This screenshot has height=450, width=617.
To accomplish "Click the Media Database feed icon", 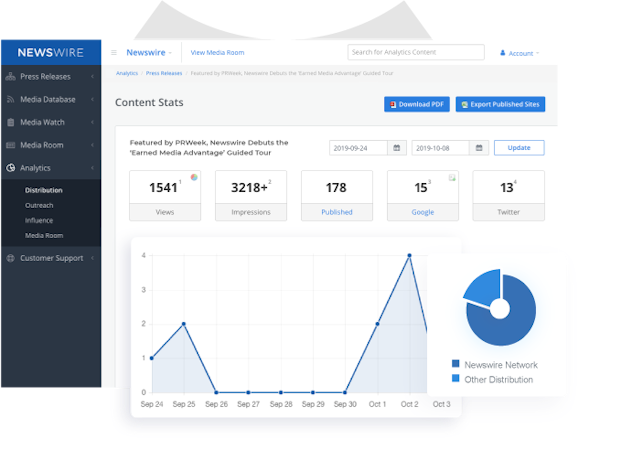I will coord(11,100).
